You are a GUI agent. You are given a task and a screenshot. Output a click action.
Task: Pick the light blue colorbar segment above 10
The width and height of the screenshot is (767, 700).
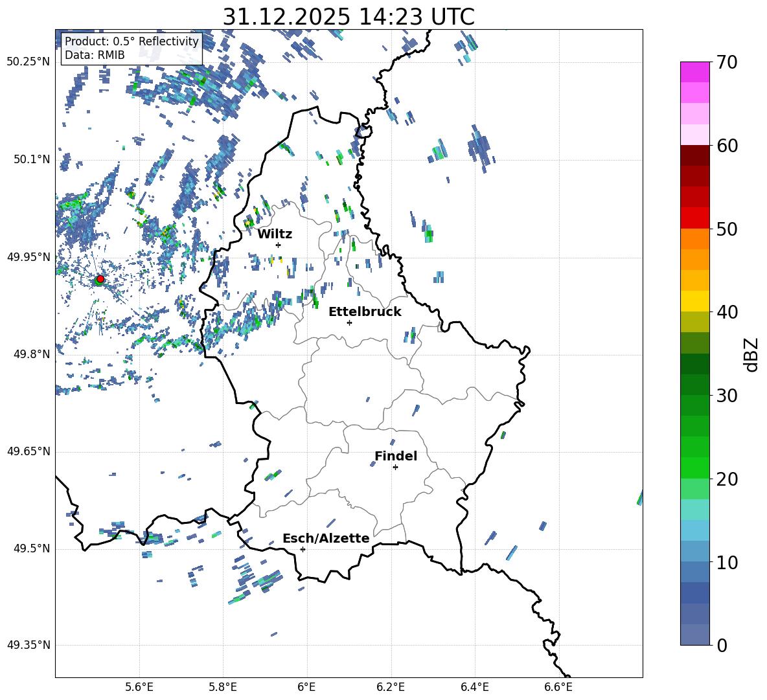[695, 552]
